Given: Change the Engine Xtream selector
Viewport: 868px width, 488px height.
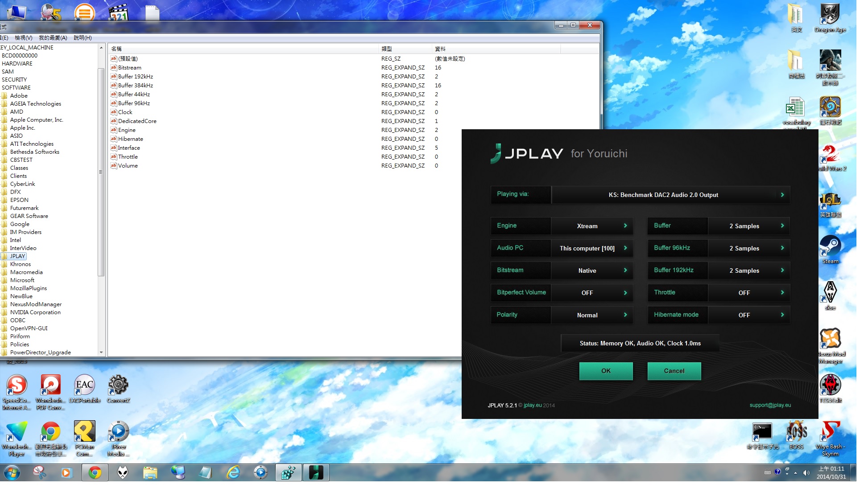Looking at the screenshot, I should (592, 226).
